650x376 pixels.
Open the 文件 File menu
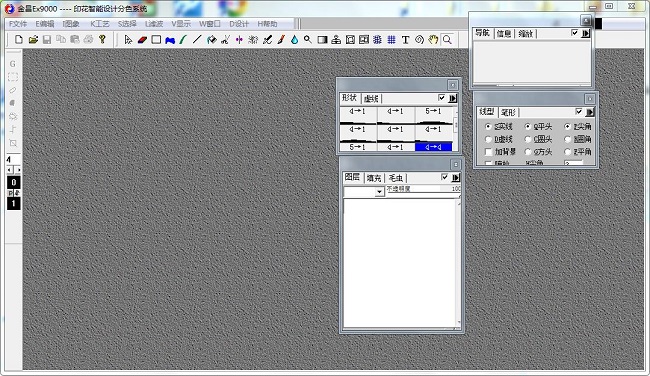coord(18,24)
